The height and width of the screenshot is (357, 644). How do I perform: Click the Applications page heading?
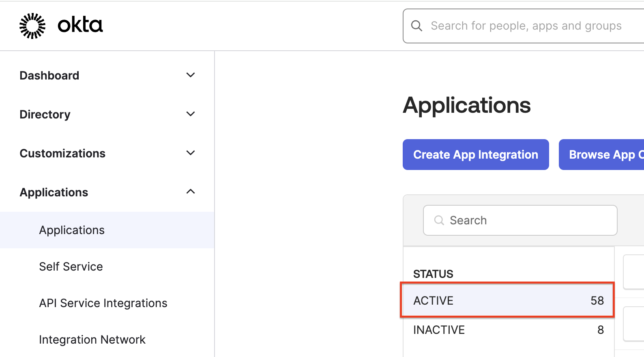[x=467, y=105]
